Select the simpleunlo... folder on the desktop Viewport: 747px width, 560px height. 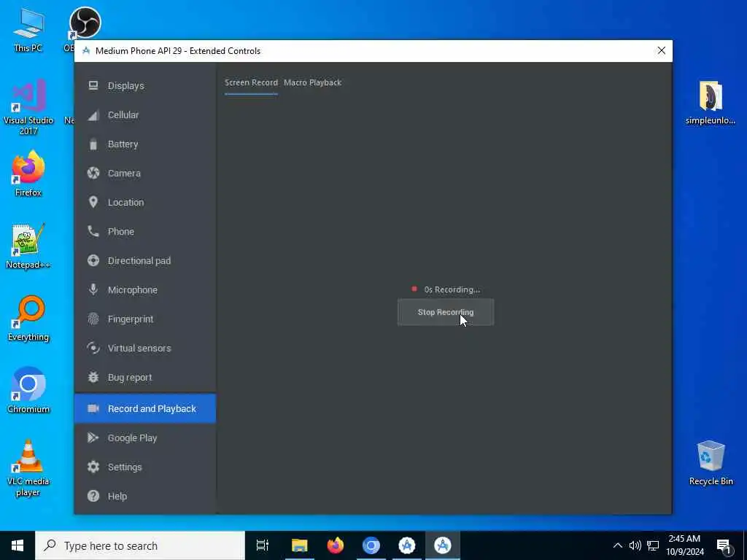711,102
